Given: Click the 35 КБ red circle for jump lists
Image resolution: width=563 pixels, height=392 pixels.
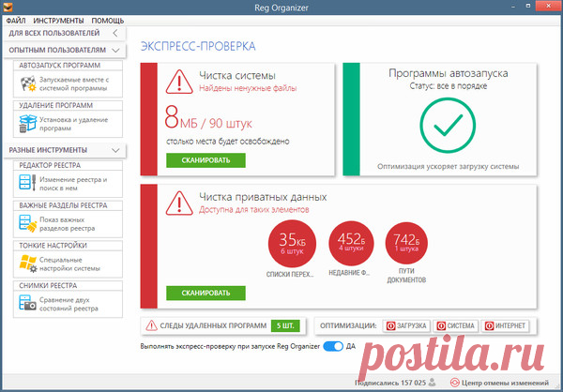Looking at the screenshot, I should 292,244.
